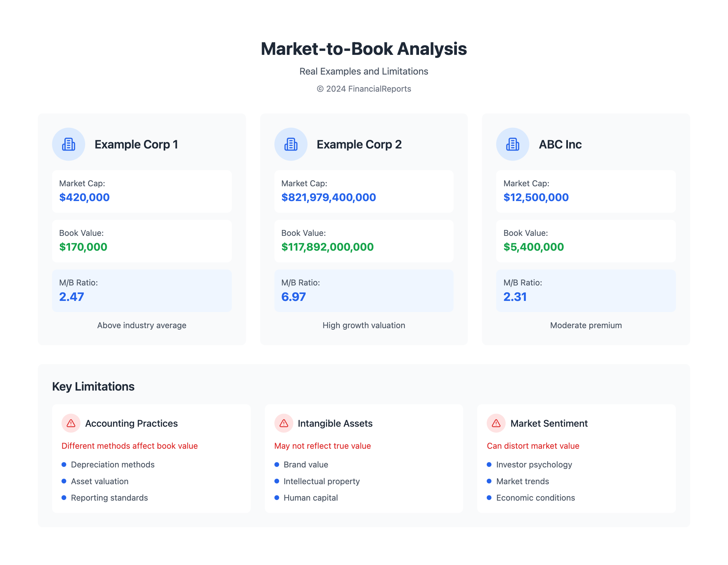The width and height of the screenshot is (728, 565).
Task: Click the Key Limitations heading
Action: pos(93,386)
